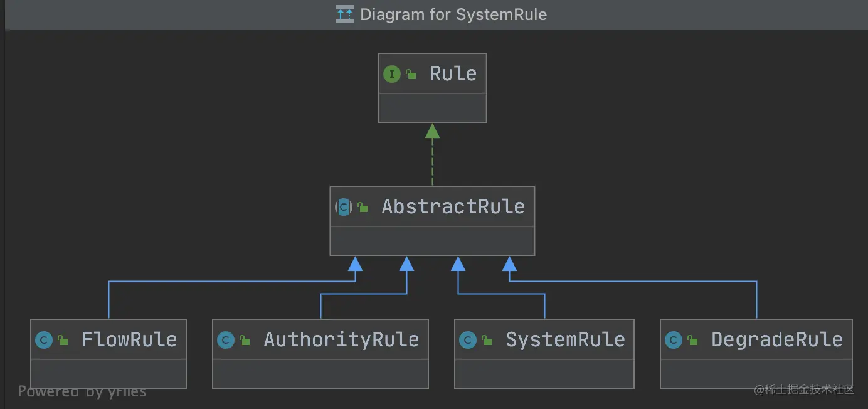Click the empty members compartment of Rule

(432, 108)
